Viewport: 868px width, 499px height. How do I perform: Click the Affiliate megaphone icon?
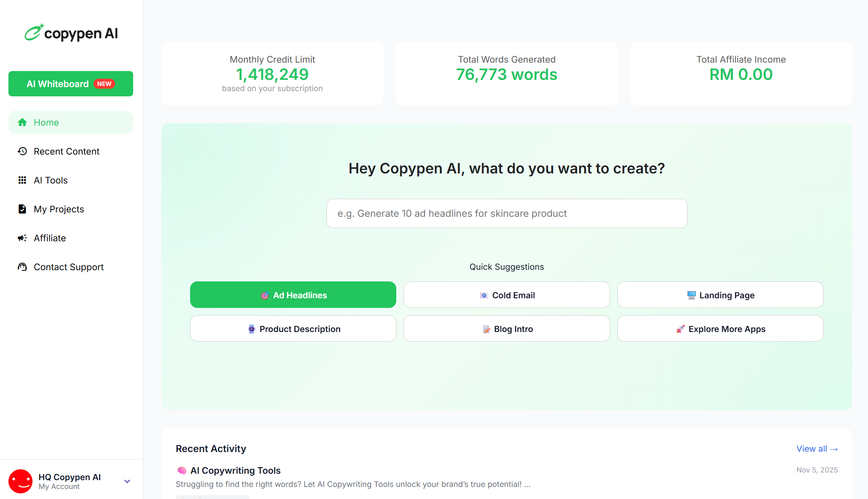(22, 238)
